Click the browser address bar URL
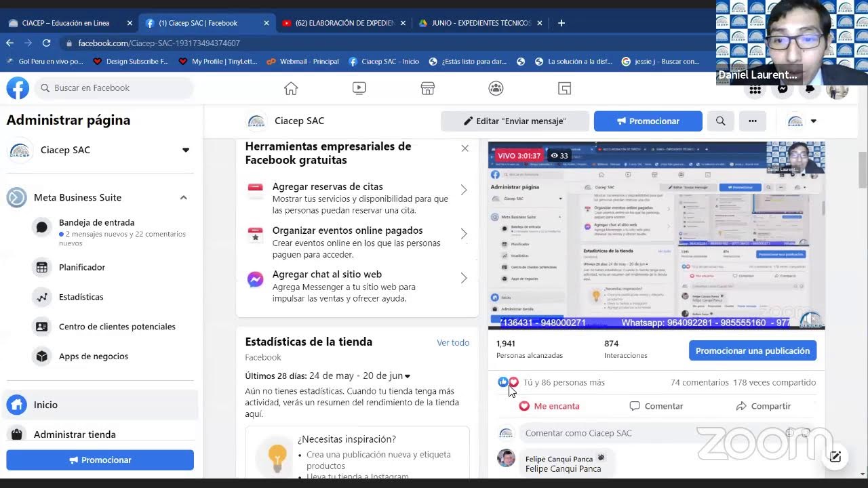The height and width of the screenshot is (488, 868). 159,43
